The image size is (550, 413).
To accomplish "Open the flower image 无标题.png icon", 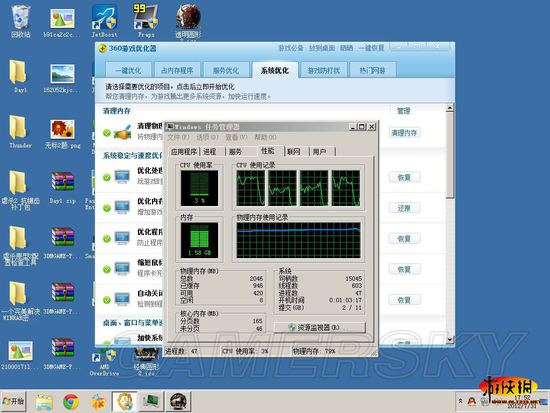I will [x=62, y=133].
